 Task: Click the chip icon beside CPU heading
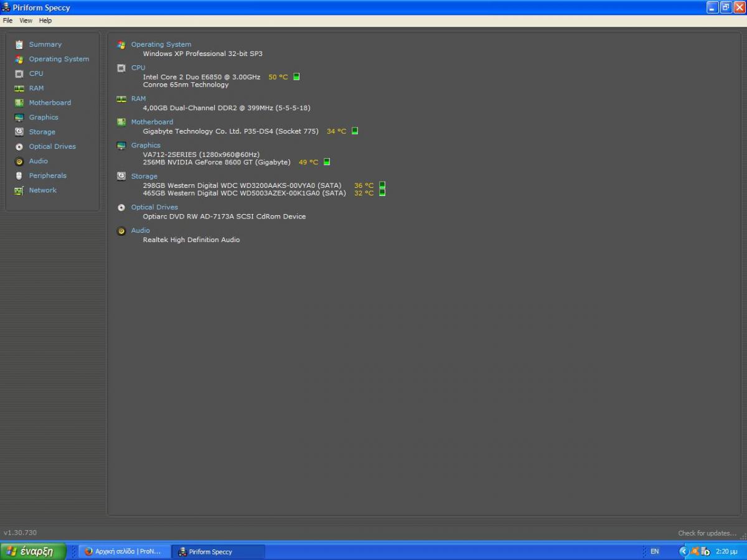[x=121, y=68]
